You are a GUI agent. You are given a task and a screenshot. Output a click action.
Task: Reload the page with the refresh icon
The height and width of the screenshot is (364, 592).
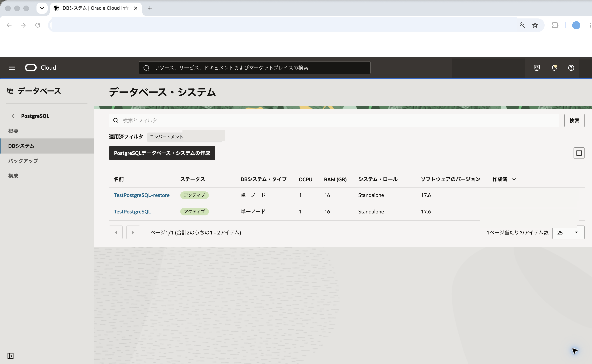tap(37, 25)
